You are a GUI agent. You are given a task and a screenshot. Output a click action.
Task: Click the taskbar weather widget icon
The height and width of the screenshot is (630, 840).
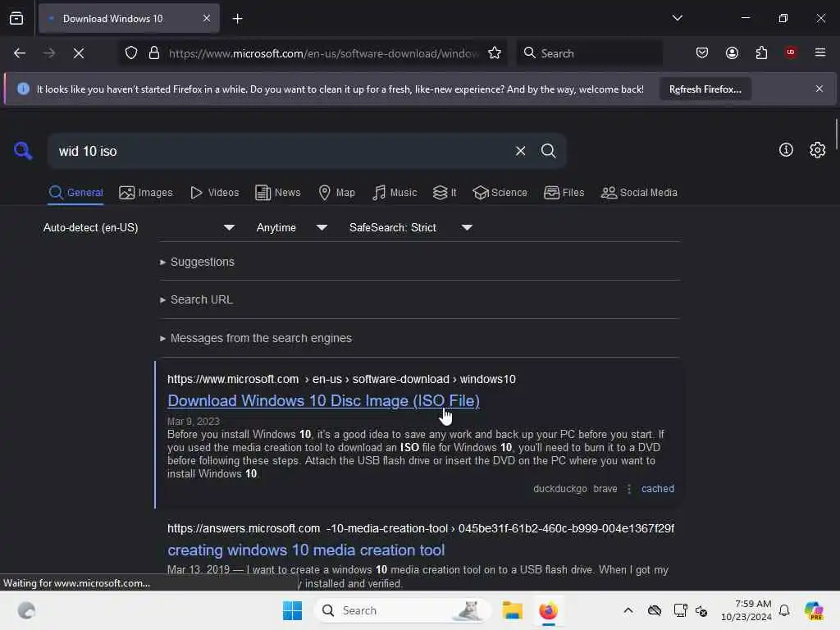[x=26, y=610]
